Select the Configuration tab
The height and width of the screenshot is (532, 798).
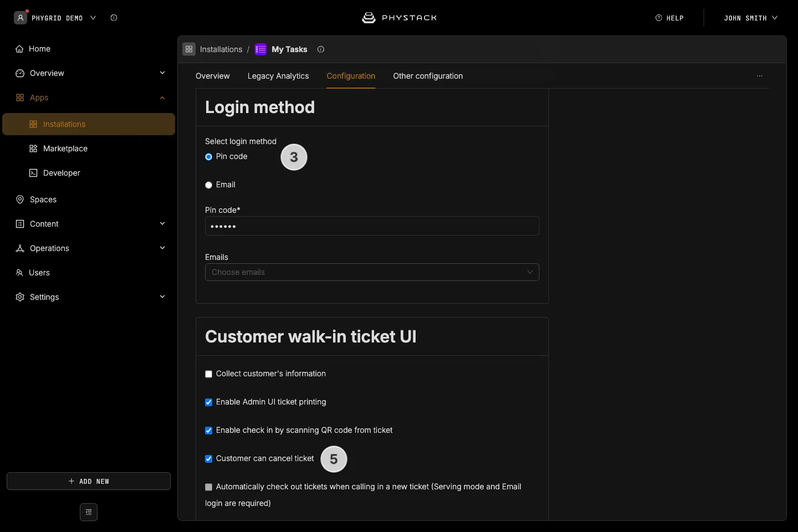point(351,76)
